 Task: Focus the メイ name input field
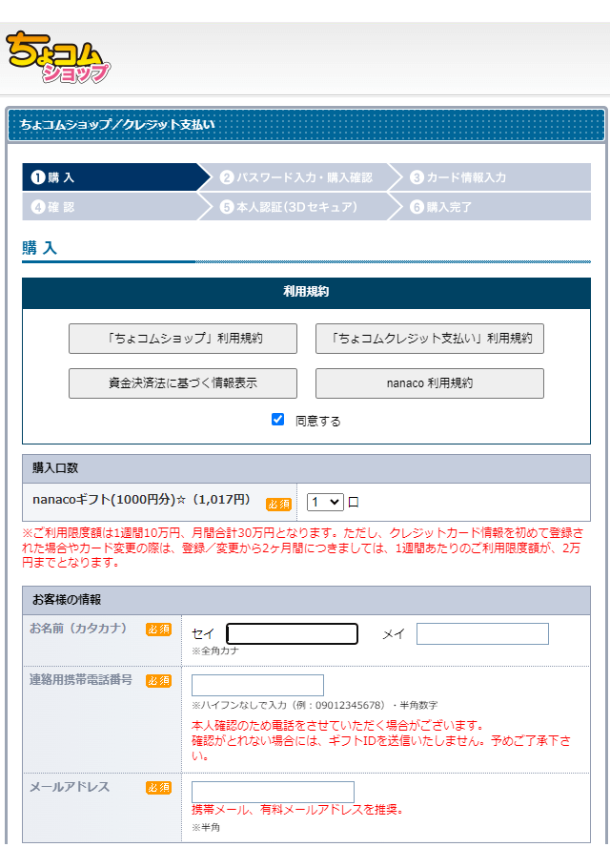click(482, 634)
